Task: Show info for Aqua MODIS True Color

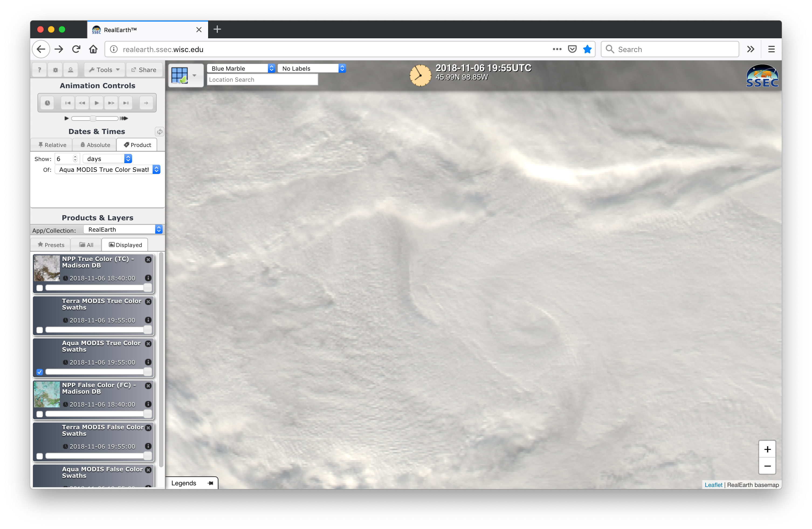Action: coord(149,362)
